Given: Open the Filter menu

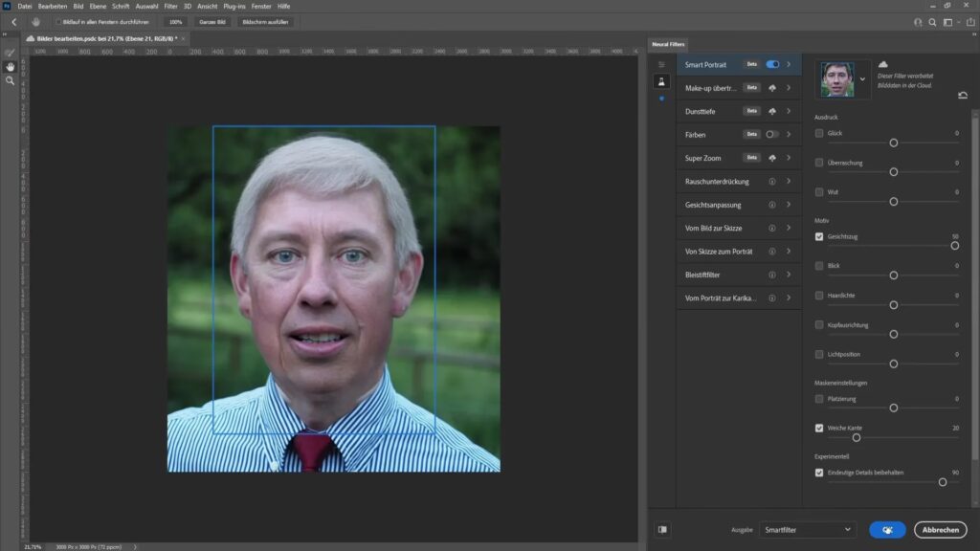Looking at the screenshot, I should point(170,6).
